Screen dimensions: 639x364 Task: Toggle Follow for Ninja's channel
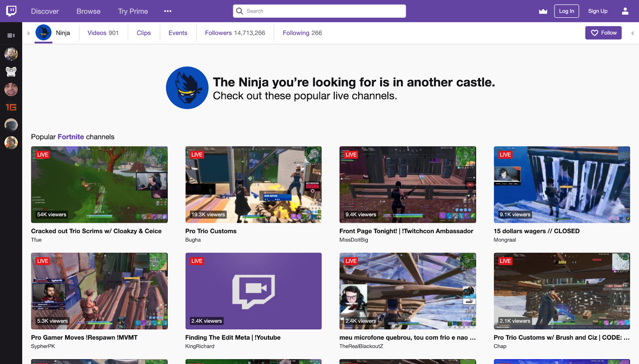603,33
